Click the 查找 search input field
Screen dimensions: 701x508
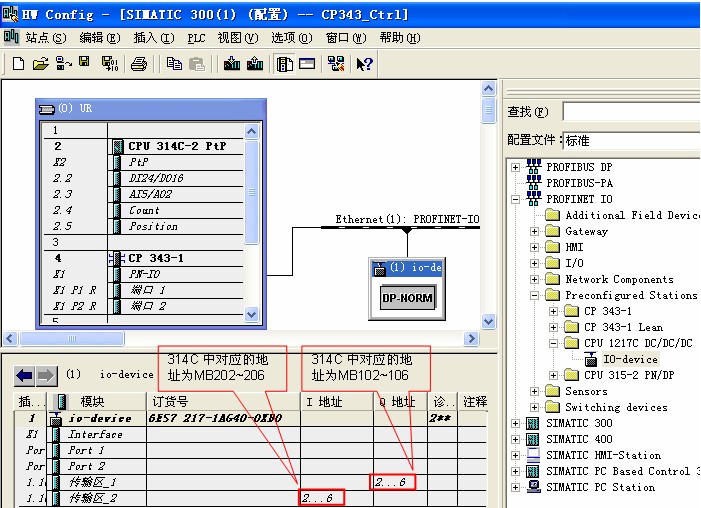631,111
